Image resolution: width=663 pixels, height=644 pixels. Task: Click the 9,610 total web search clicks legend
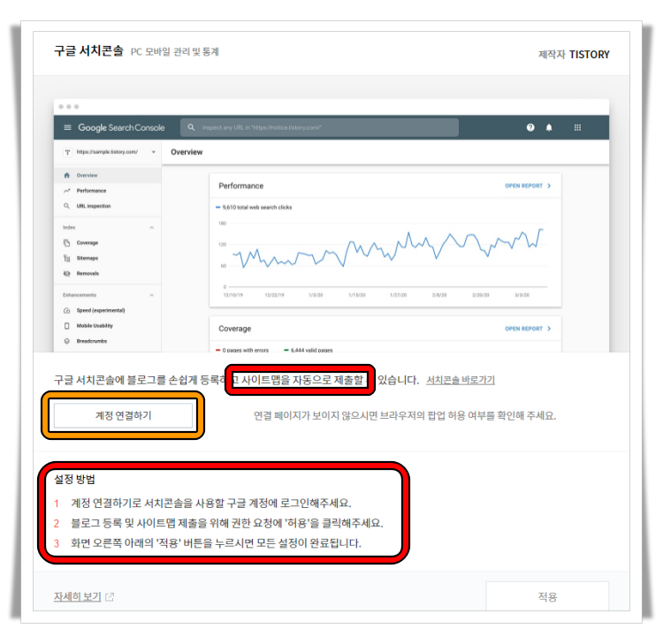click(254, 208)
